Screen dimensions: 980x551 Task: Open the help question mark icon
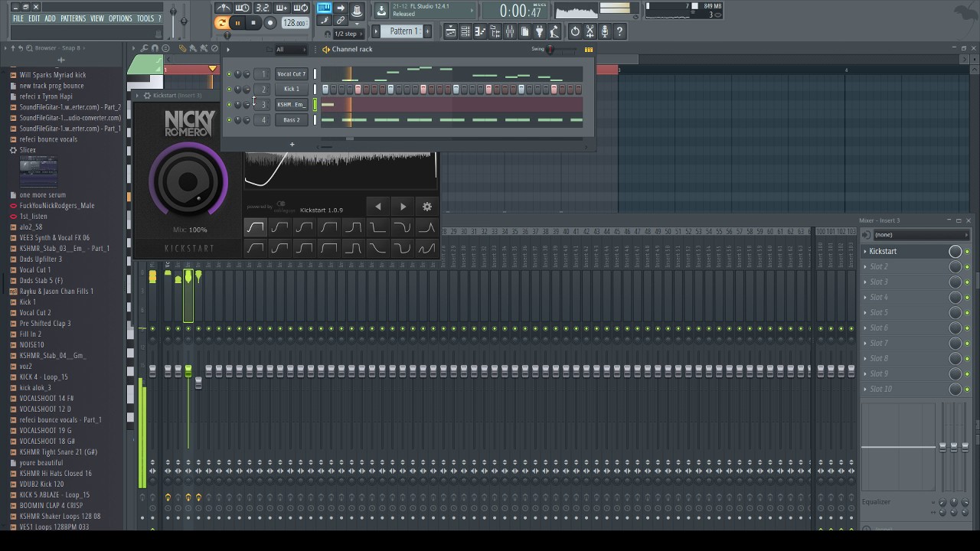[619, 31]
